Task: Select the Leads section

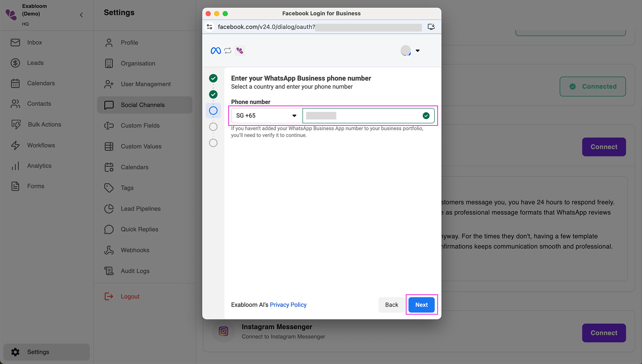Action: coord(34,63)
